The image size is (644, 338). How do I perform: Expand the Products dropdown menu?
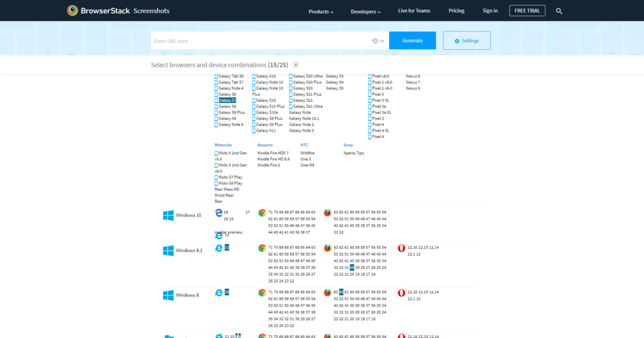[x=321, y=11]
